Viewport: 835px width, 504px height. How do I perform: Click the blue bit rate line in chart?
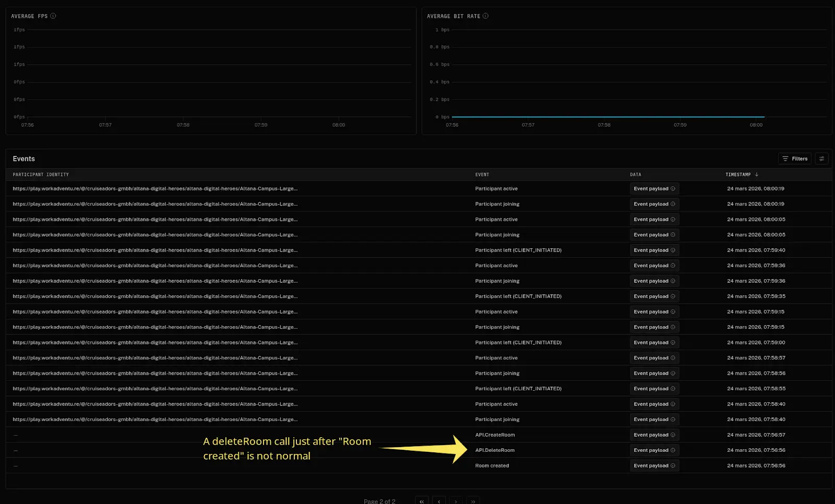[608, 117]
